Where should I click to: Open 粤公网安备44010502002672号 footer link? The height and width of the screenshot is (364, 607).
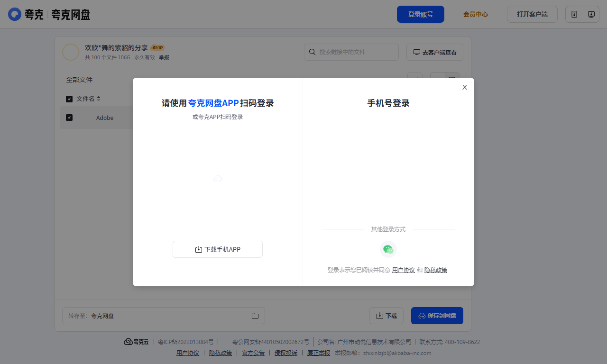point(271,342)
